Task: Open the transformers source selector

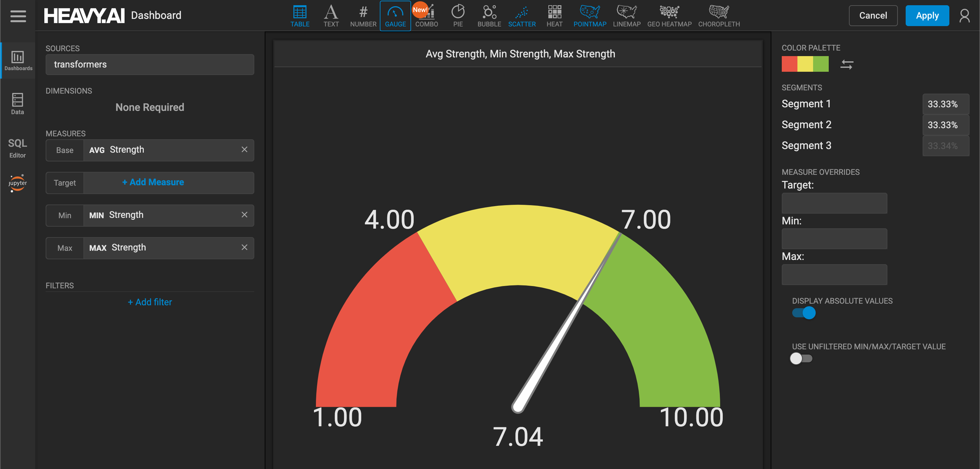Action: [150, 64]
